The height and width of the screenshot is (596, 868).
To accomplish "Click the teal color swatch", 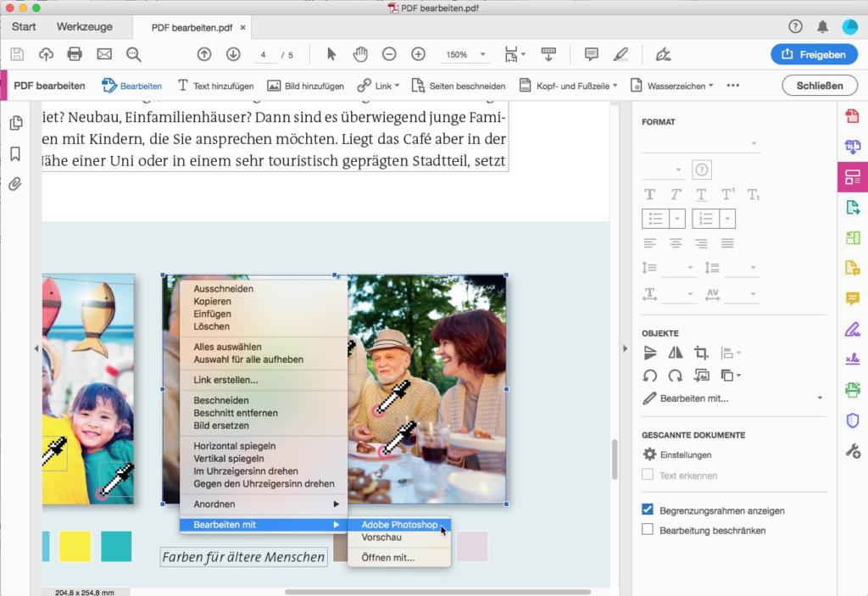I will coord(116,546).
